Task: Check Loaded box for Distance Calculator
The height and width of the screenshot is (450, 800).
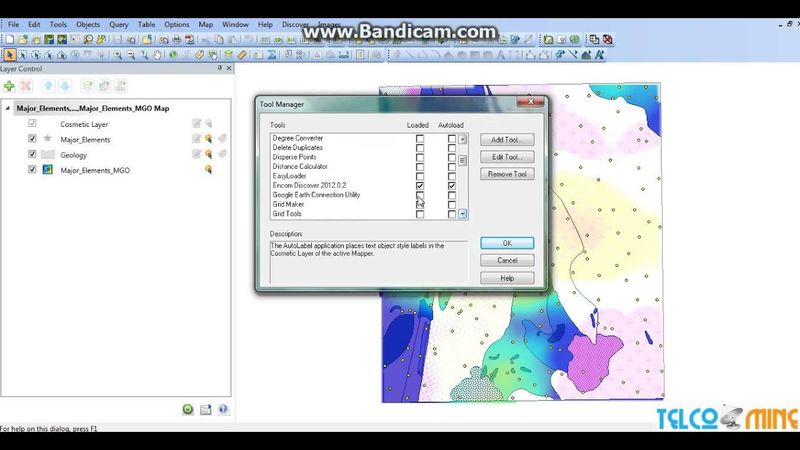Action: pos(419,167)
